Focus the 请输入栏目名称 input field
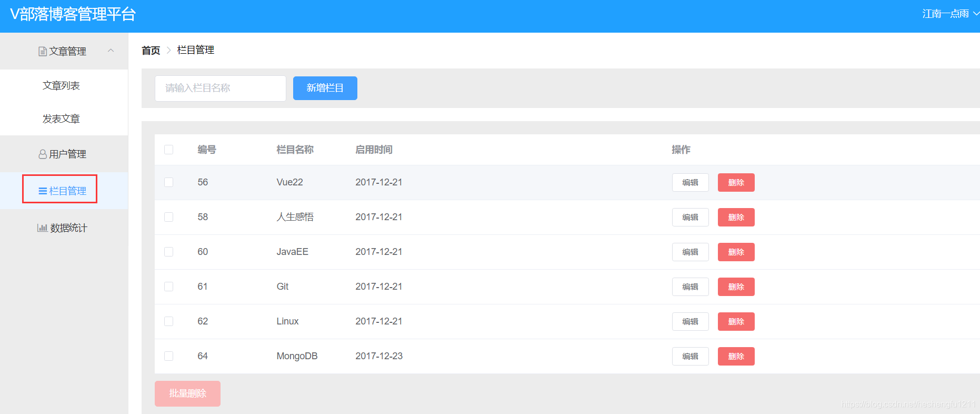Viewport: 980px width, 414px height. pos(221,88)
